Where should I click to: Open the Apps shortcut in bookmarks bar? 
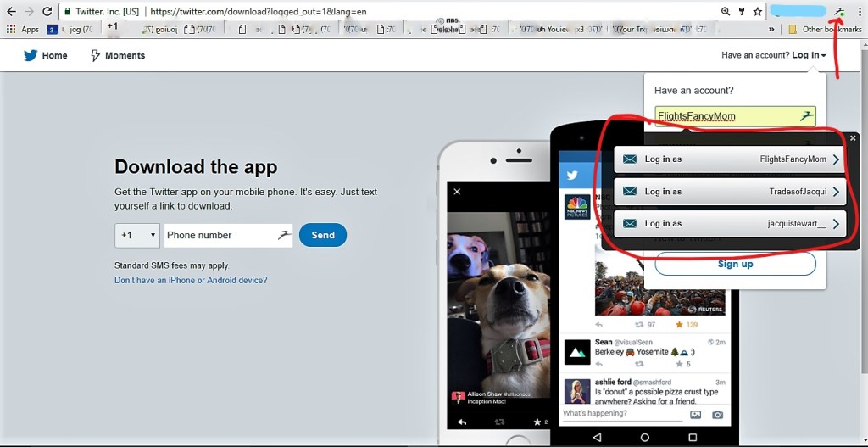click(x=23, y=30)
